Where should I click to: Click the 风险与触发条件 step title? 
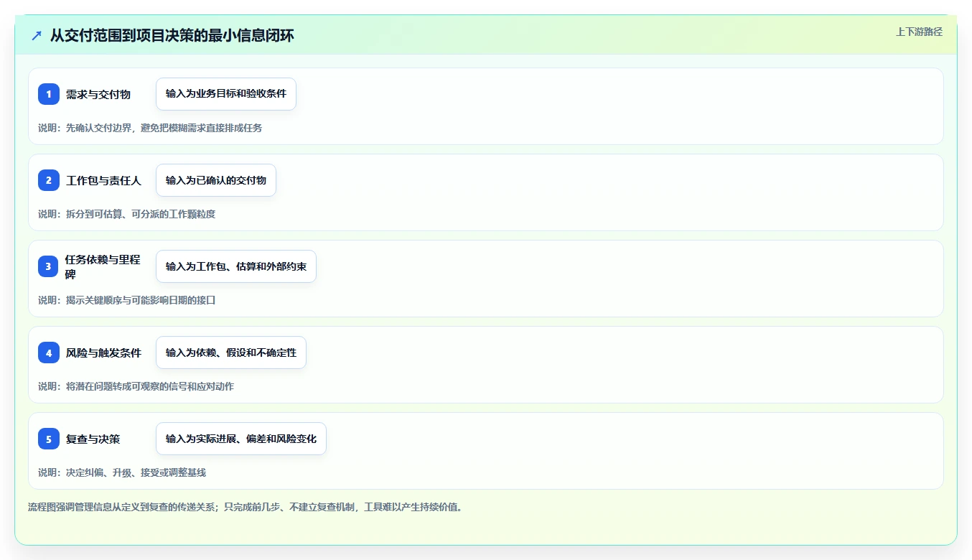coord(103,353)
